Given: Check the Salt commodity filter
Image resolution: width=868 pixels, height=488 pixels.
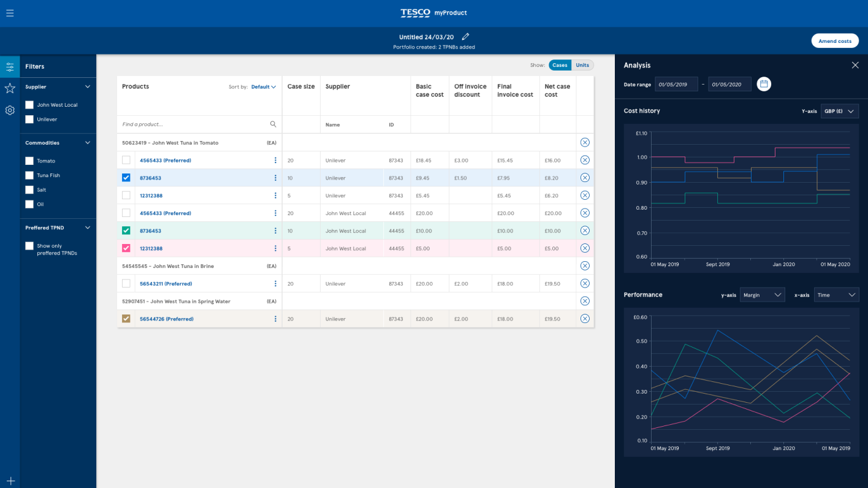Looking at the screenshot, I should pyautogui.click(x=29, y=190).
